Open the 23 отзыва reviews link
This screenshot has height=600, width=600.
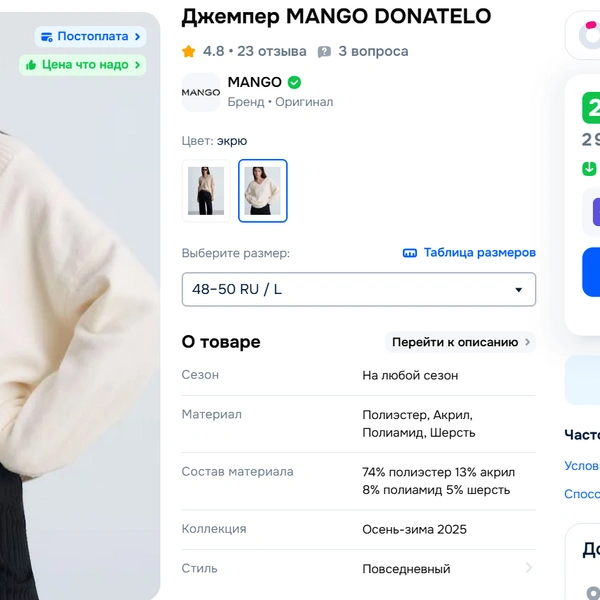tap(273, 51)
